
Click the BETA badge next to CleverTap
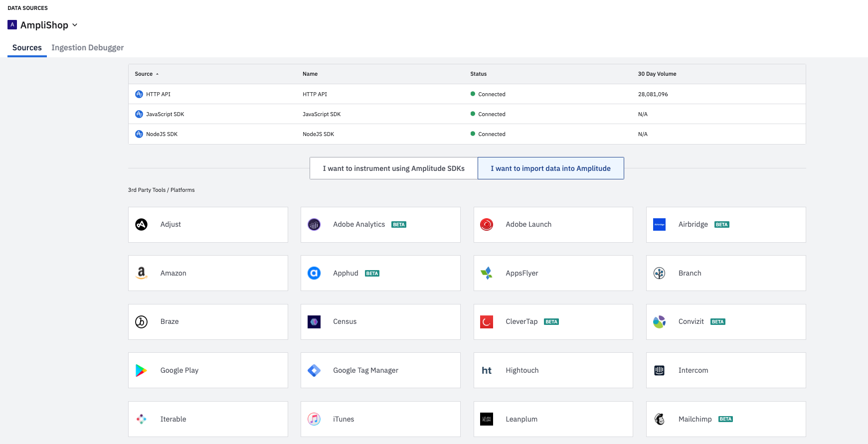click(x=551, y=322)
